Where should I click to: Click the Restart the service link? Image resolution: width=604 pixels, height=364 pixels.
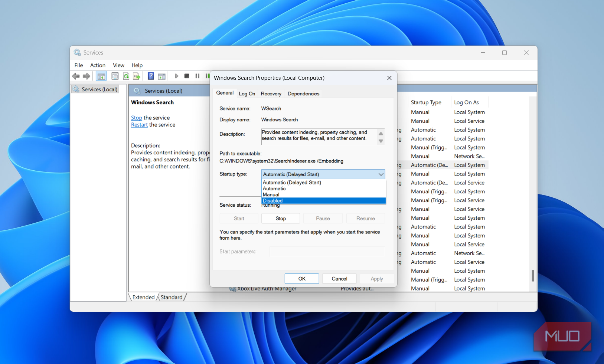[139, 125]
